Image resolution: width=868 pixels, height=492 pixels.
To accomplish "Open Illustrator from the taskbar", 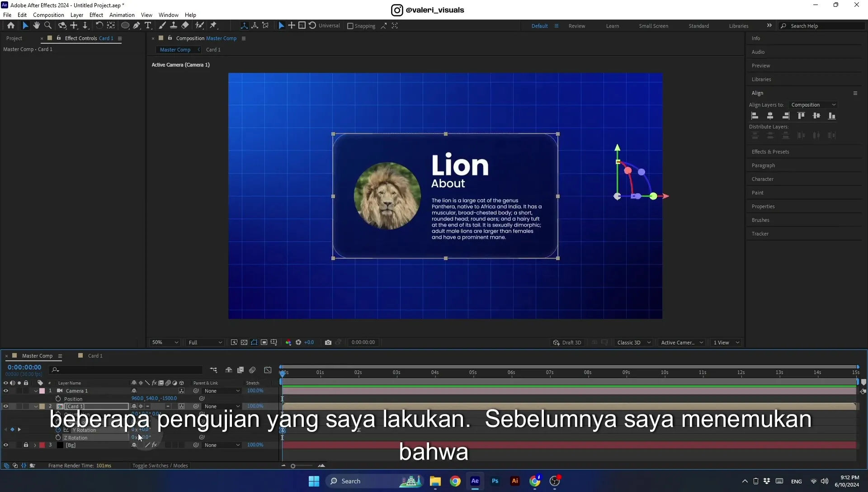I will point(515,481).
